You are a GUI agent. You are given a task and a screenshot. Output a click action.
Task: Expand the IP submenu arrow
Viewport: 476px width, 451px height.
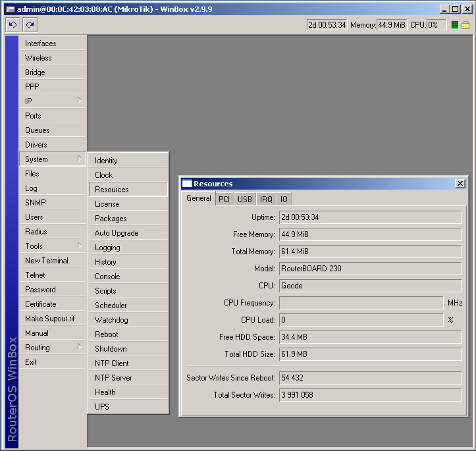[x=79, y=101]
